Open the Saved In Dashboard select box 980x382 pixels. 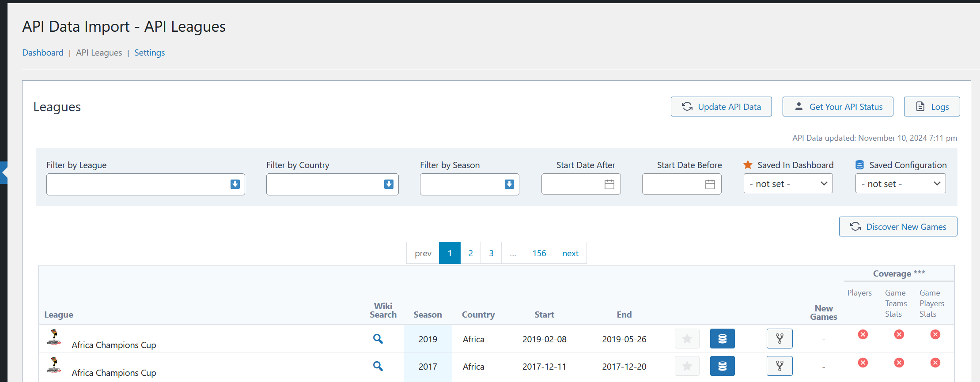788,184
